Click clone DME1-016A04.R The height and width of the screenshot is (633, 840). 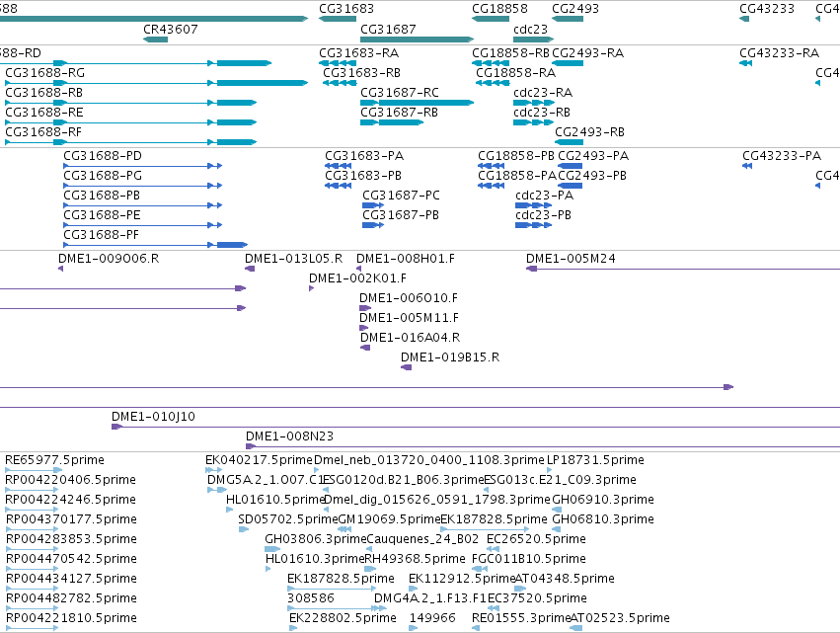point(411,338)
